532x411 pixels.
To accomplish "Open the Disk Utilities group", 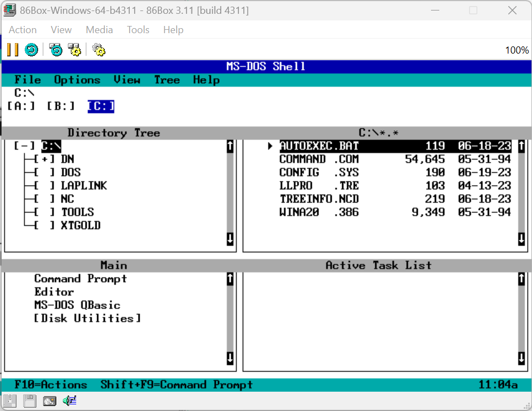I will pyautogui.click(x=88, y=319).
